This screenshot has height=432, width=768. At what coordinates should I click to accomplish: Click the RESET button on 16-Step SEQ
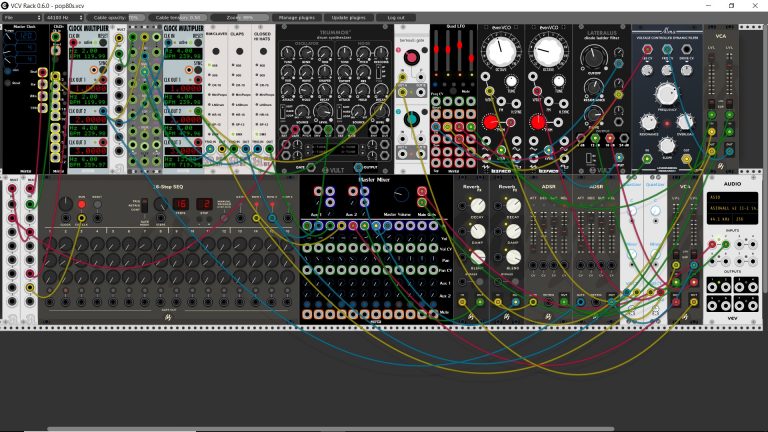click(x=97, y=204)
